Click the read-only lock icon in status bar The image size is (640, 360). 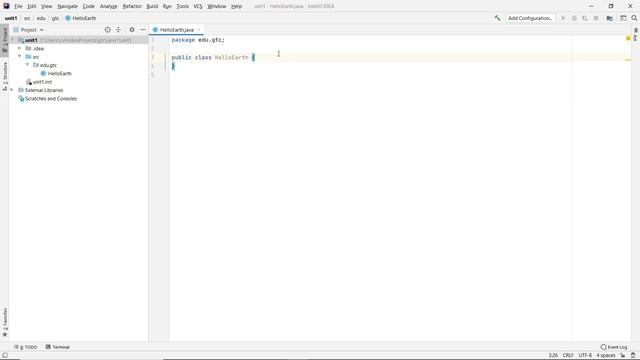point(622,355)
